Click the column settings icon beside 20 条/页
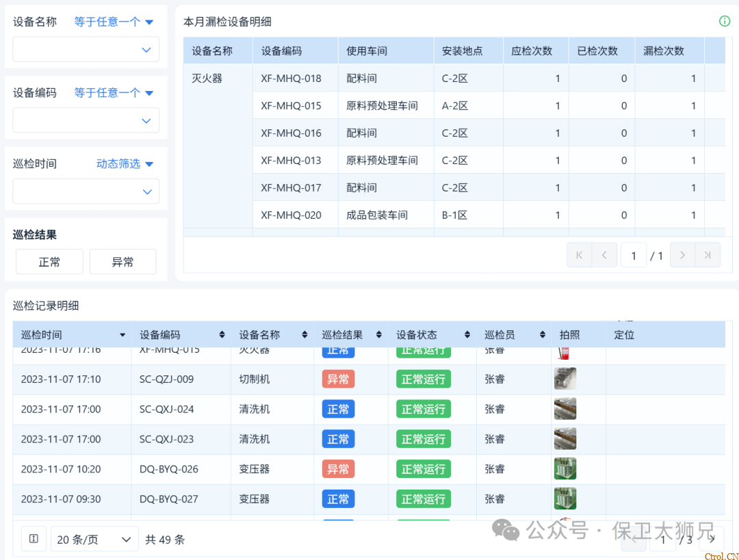The image size is (739, 560). coord(34,538)
